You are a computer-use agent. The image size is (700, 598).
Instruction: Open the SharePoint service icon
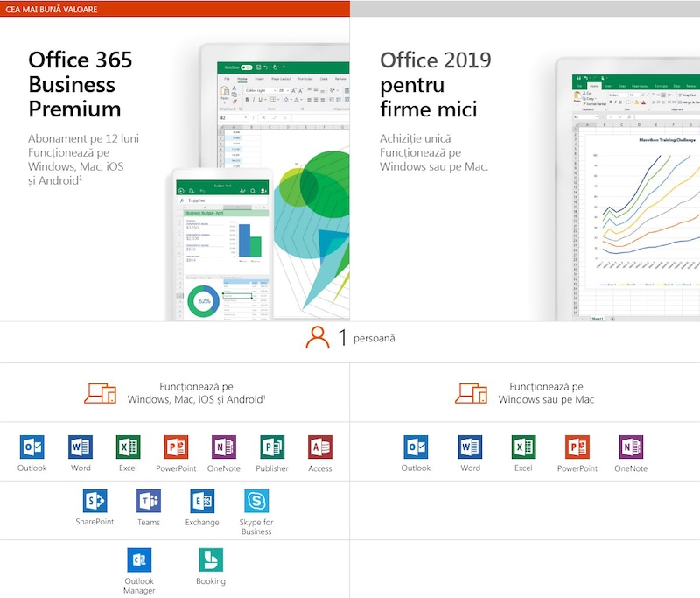(94, 501)
